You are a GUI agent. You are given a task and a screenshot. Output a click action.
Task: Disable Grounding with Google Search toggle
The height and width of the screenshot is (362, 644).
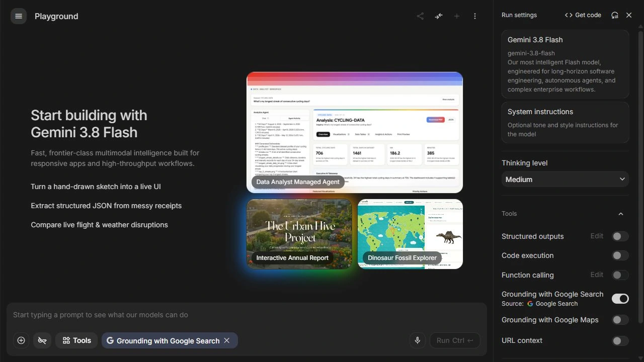point(620,299)
